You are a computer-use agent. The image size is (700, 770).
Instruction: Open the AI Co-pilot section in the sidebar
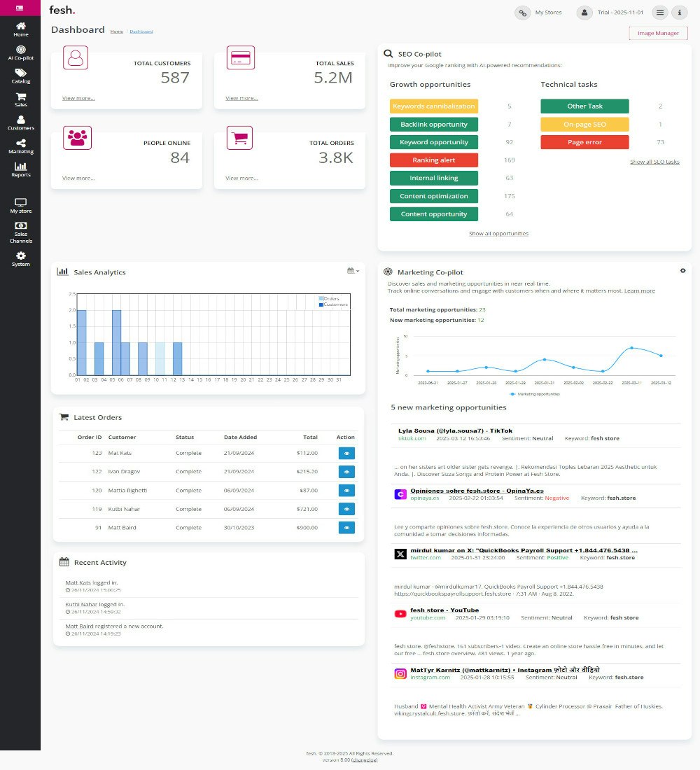coord(20,52)
